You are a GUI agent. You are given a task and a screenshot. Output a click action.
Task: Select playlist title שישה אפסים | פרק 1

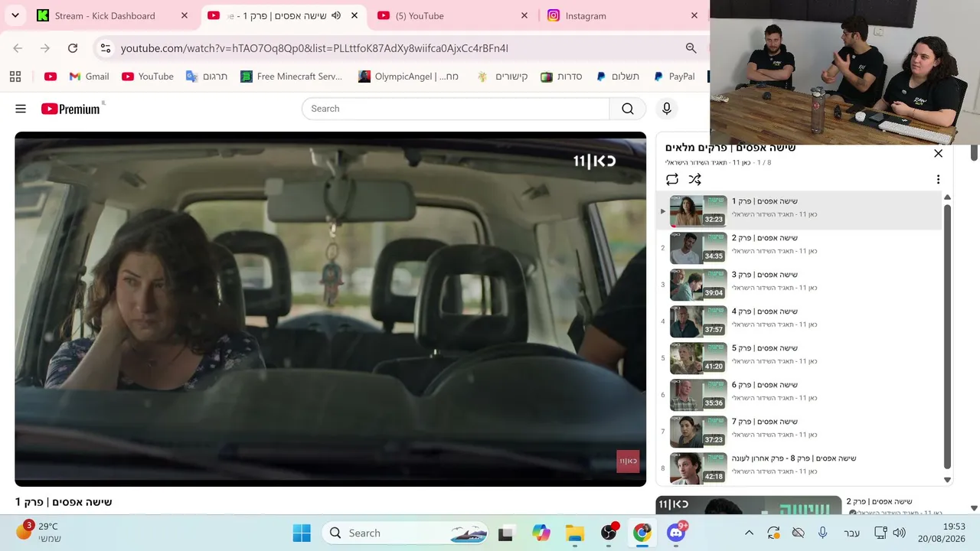tap(765, 201)
